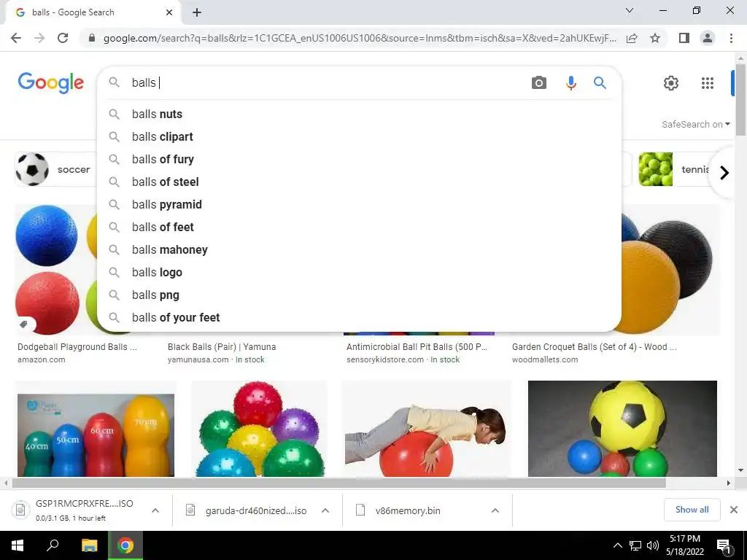Expand options for v86memory.bin download
This screenshot has height=560, width=747.
495,510
